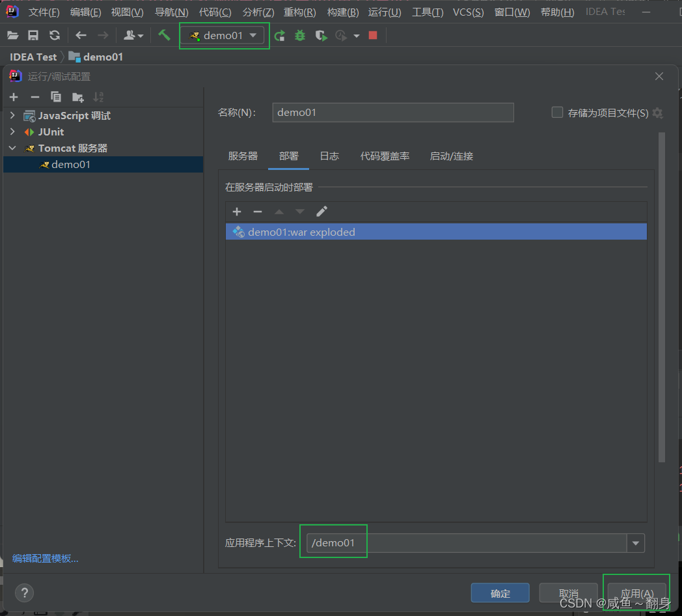Open the 构建(B) menu

[x=343, y=12]
